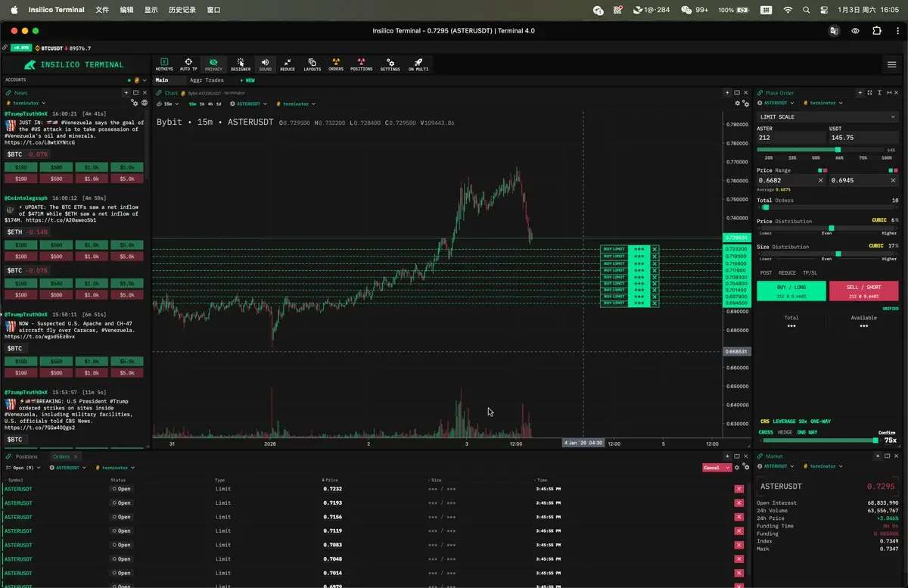908x588 pixels.
Task: Toggle TP/SL order option
Action: (810, 272)
